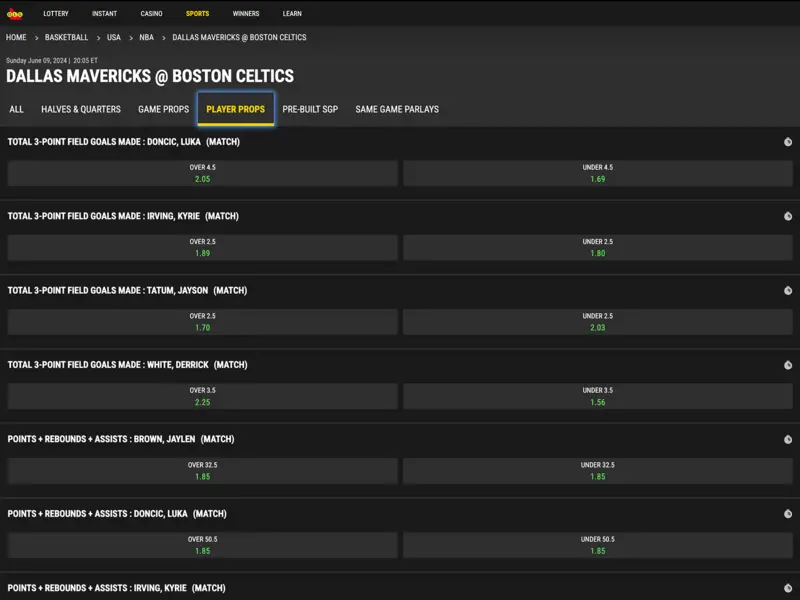Switch to the Halves & Quarters tab
Viewport: 800px width, 600px height.
point(81,109)
